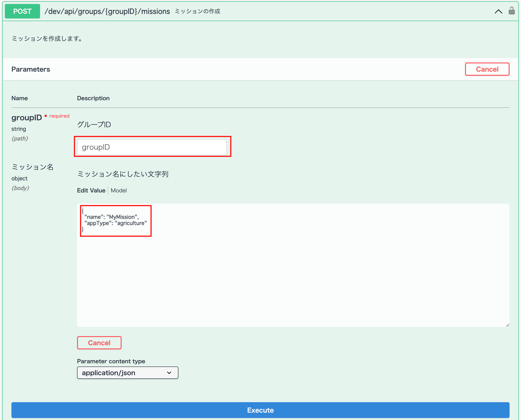Click the ミッションの作成 summary text
The width and height of the screenshot is (521, 420).
coord(197,11)
